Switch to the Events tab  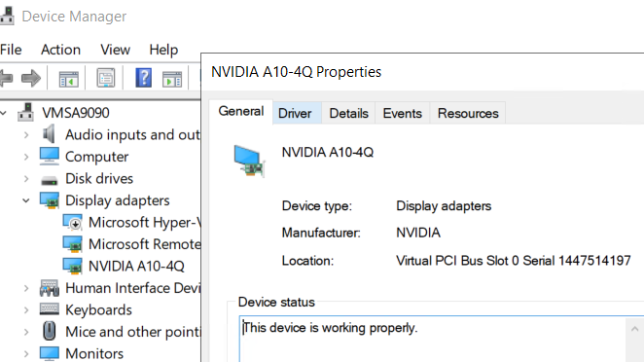[402, 114]
